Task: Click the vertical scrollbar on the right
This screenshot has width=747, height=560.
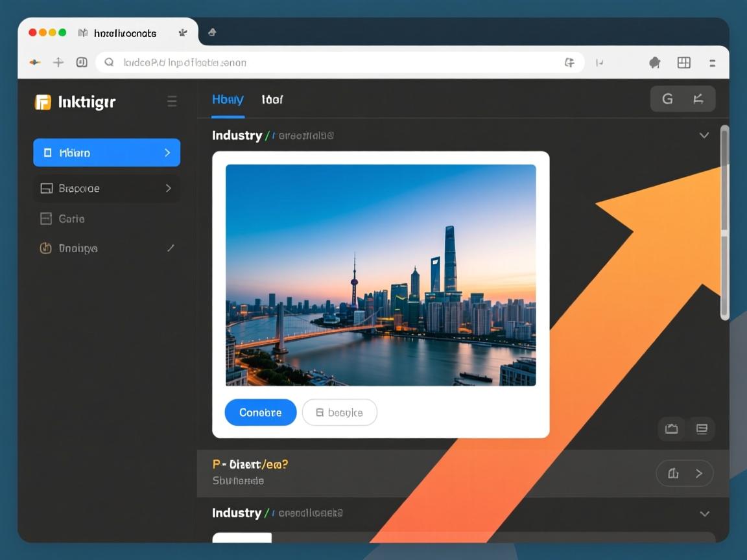Action: [x=724, y=220]
